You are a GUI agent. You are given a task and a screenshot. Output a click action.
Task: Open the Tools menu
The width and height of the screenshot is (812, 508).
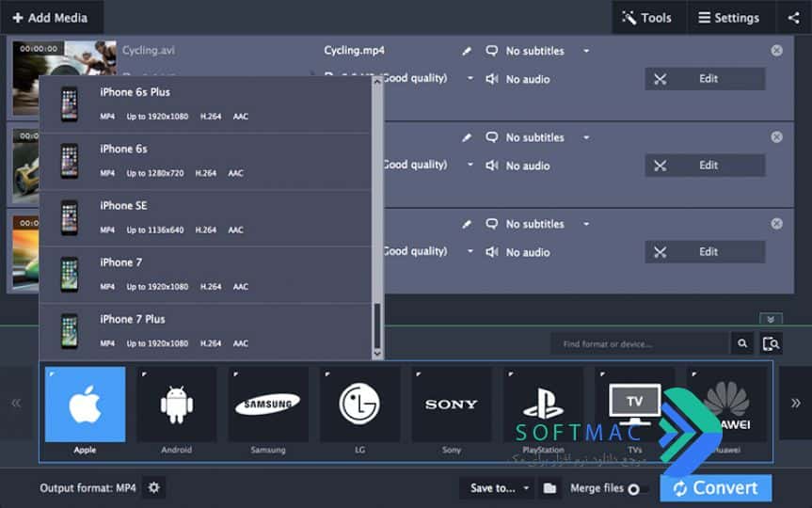click(x=648, y=18)
